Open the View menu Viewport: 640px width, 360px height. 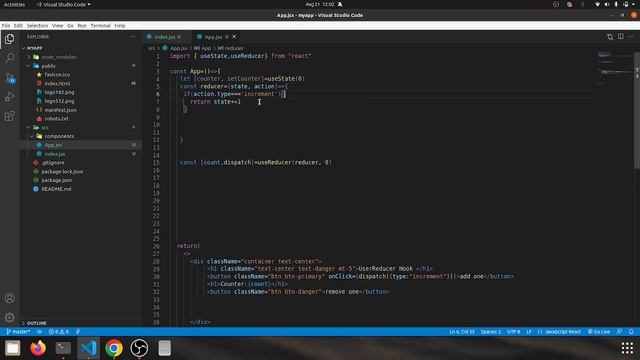pyautogui.click(x=58, y=25)
